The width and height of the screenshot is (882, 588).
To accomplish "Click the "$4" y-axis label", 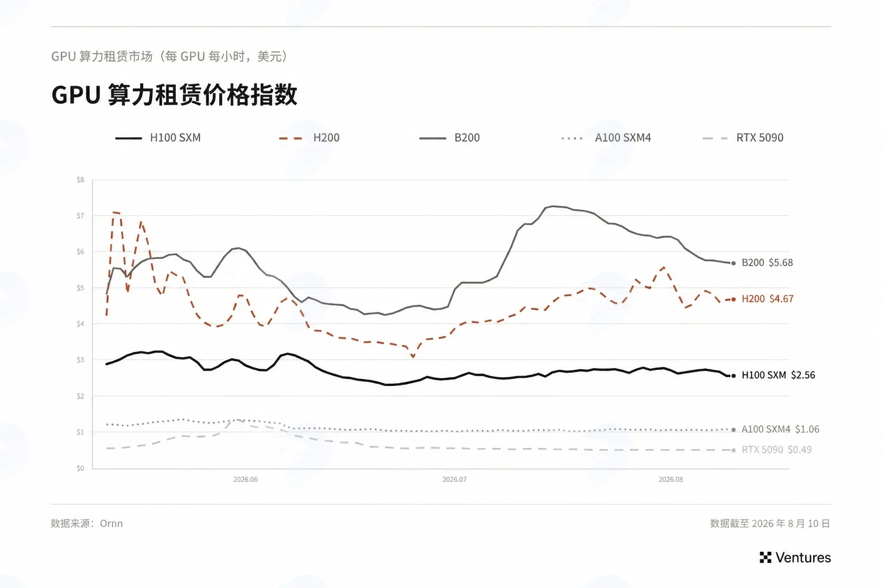I will 80,324.
